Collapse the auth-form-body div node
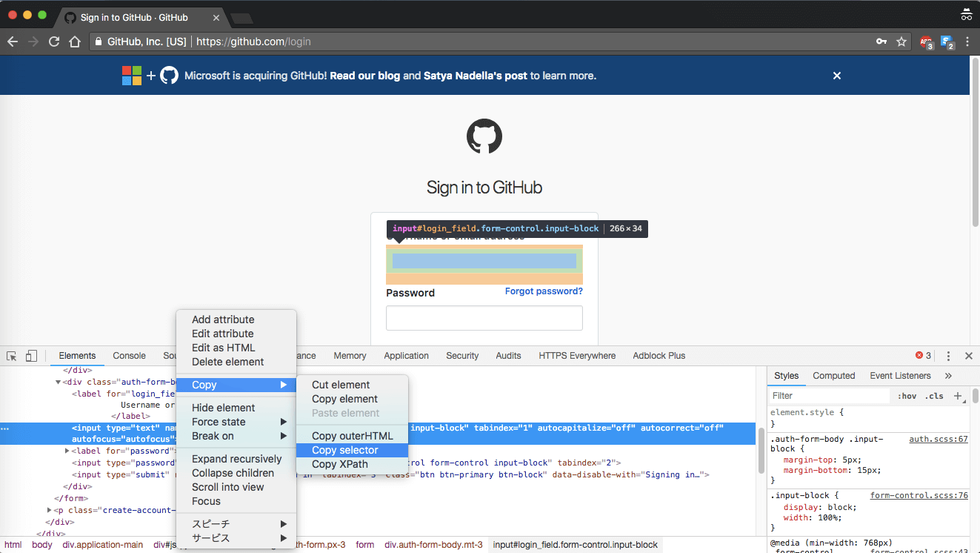The image size is (980, 553). coord(59,383)
